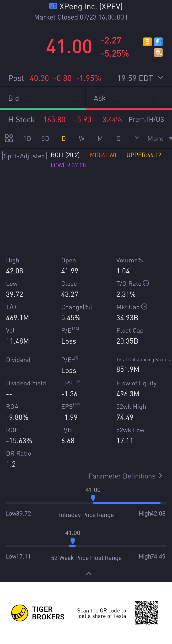
Task: Tap the blue lightning bolt badge icon
Action: tap(158, 42)
